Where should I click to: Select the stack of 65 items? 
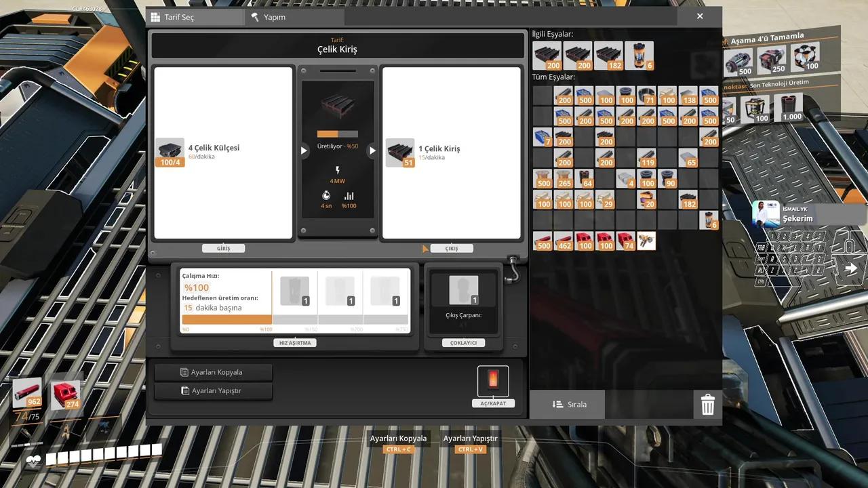point(688,159)
